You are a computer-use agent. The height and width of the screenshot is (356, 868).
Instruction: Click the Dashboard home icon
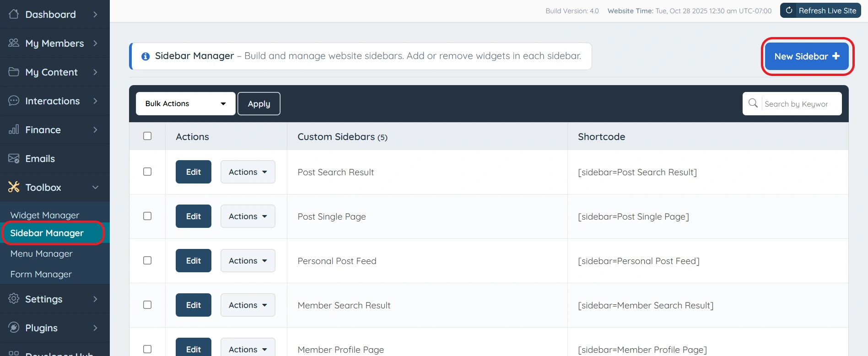point(14,14)
